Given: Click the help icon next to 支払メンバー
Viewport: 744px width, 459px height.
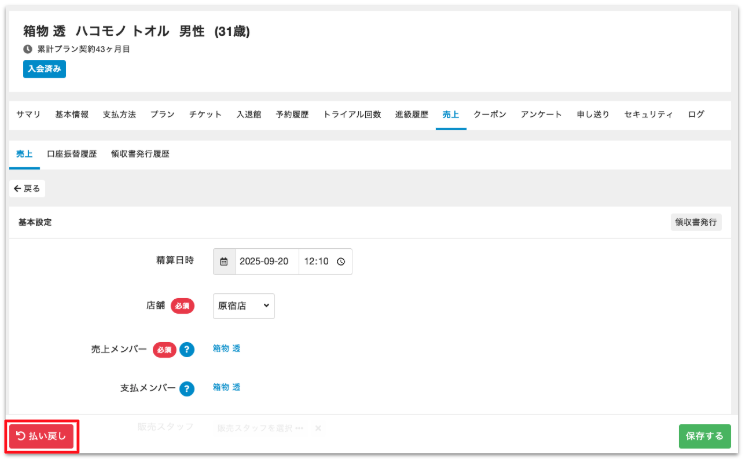Looking at the screenshot, I should click(186, 388).
